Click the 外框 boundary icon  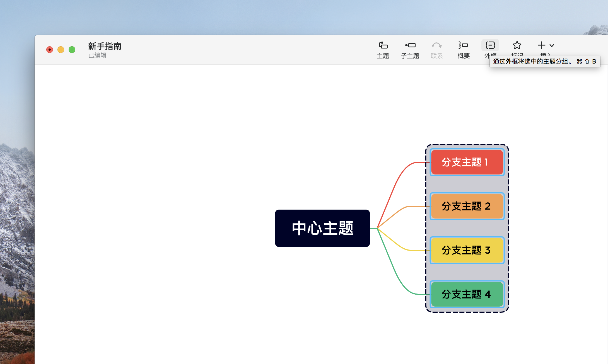(x=490, y=45)
